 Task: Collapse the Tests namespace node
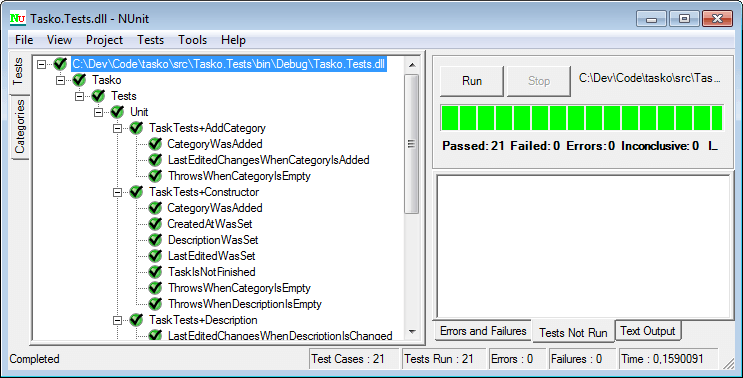[x=80, y=96]
